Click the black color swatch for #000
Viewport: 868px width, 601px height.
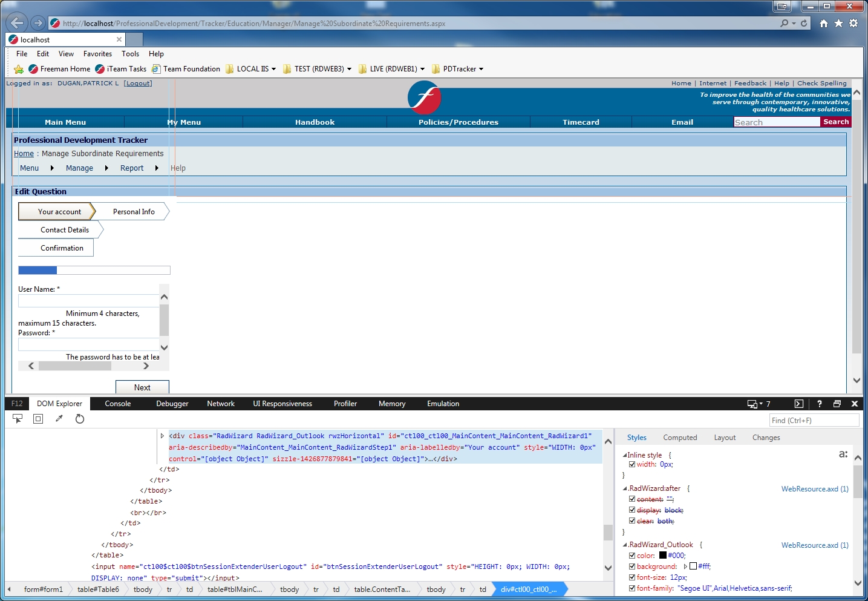[x=663, y=556]
